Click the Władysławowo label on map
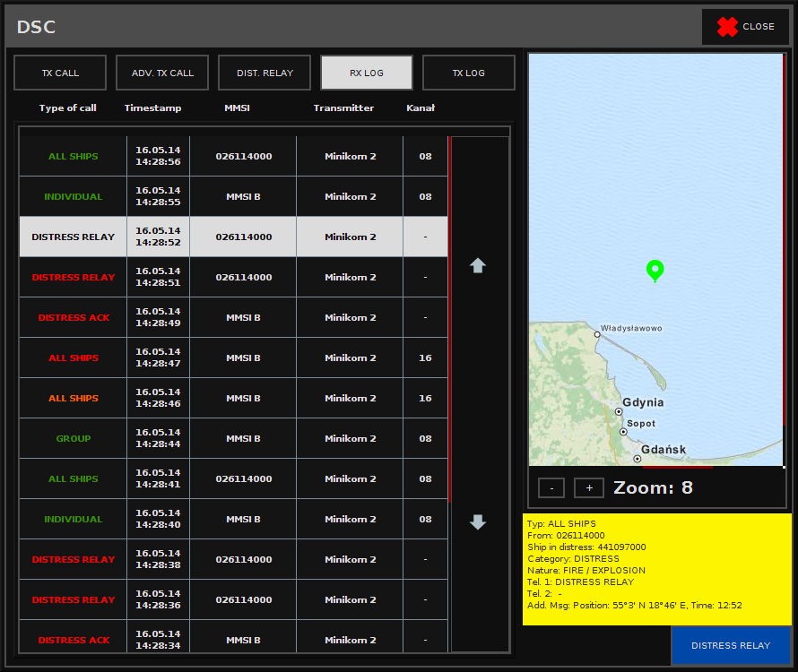798x672 pixels. tap(631, 328)
